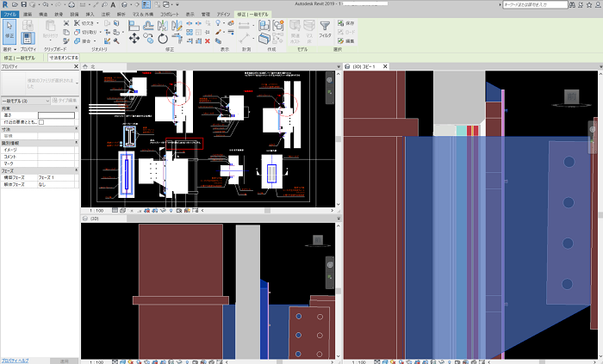The width and height of the screenshot is (603, 364).
Task: Switch to the 表示 ribbon tab
Action: [190, 15]
